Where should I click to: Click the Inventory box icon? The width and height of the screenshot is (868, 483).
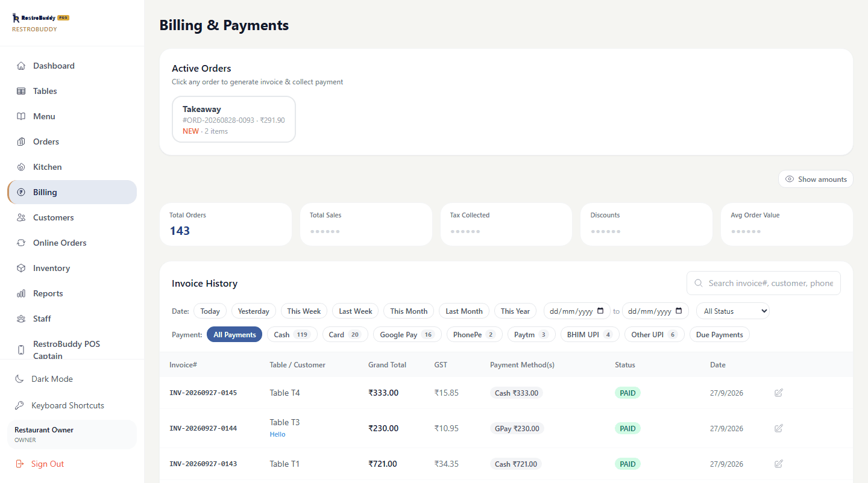pyautogui.click(x=21, y=268)
